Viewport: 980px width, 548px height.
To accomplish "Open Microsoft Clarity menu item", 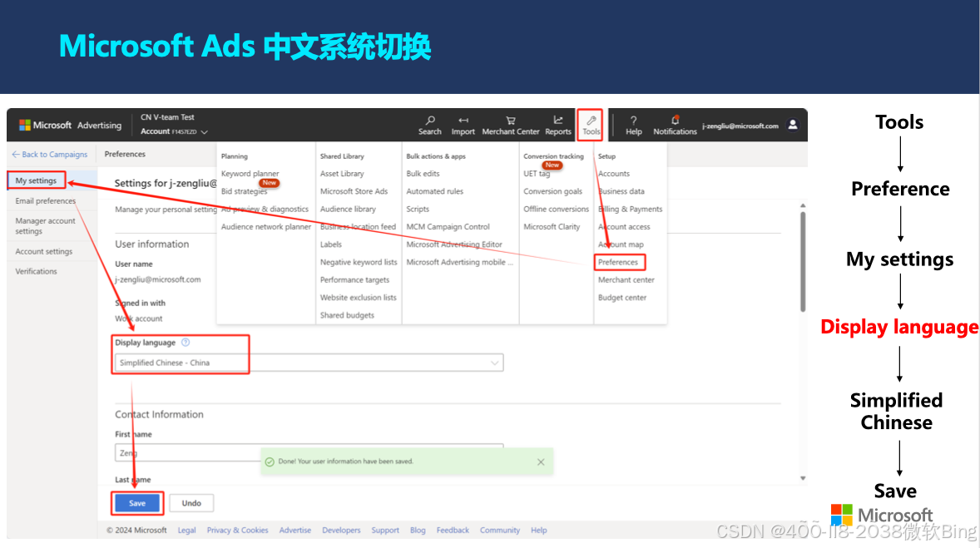I will (552, 227).
